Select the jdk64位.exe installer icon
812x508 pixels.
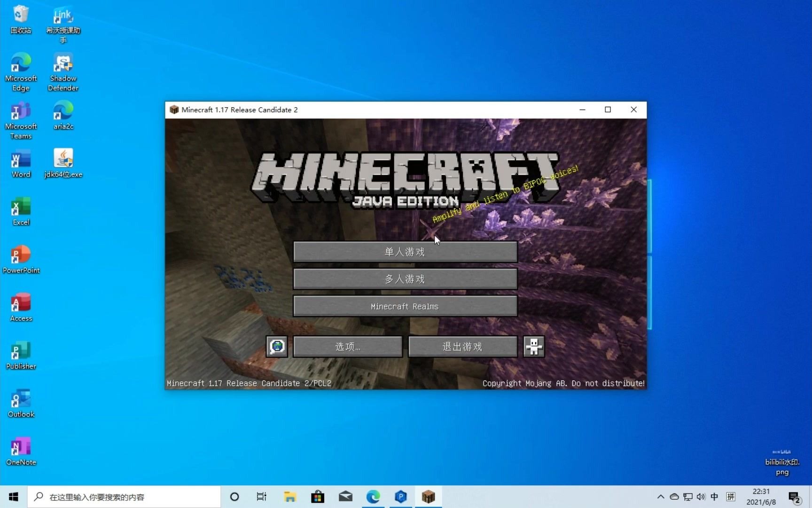[63, 164]
